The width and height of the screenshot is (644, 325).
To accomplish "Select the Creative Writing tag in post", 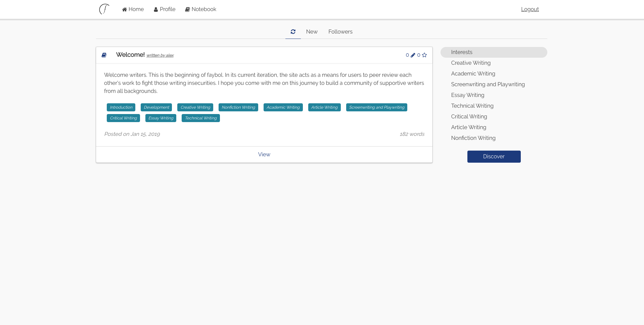I will click(x=195, y=107).
